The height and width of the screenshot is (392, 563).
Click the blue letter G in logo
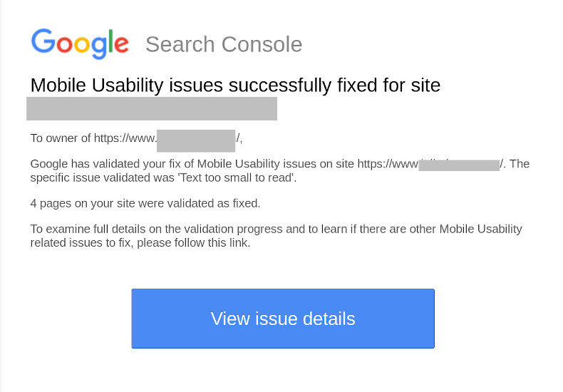tap(43, 41)
